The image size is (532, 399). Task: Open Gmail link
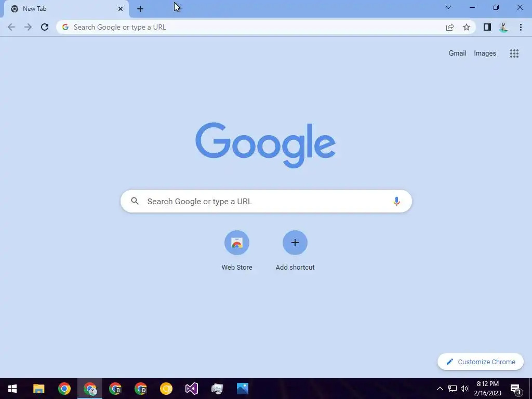point(457,54)
